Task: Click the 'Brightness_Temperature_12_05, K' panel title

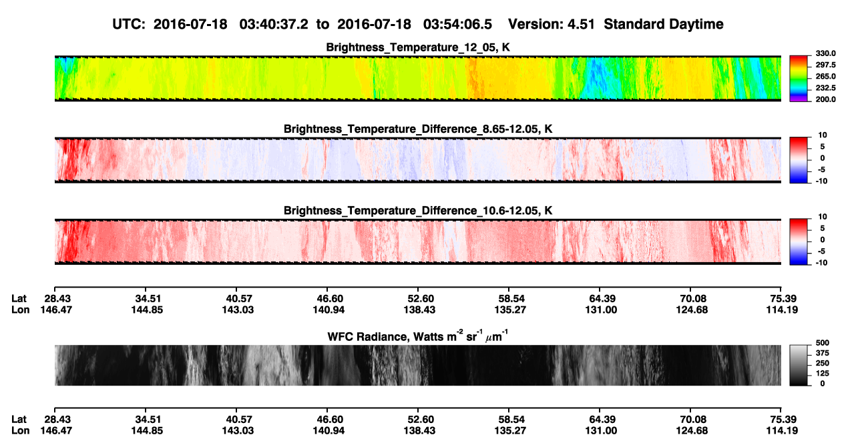Action: pos(418,47)
